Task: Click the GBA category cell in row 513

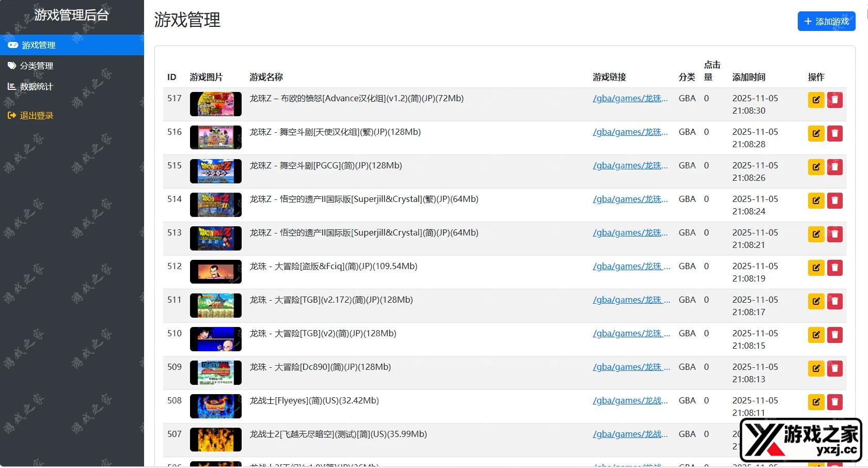Action: (x=687, y=232)
